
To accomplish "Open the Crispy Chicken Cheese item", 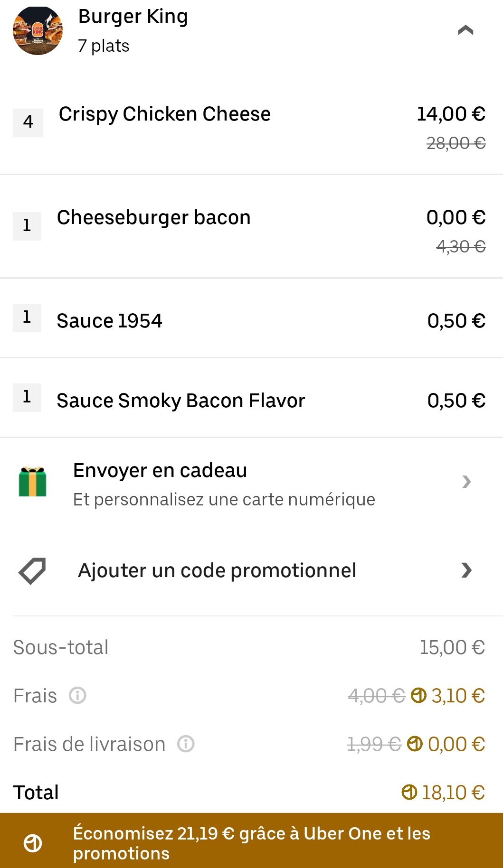I will click(x=164, y=114).
